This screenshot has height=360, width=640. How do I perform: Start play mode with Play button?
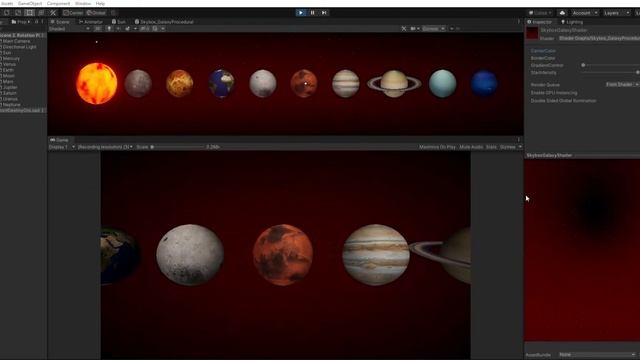click(301, 13)
